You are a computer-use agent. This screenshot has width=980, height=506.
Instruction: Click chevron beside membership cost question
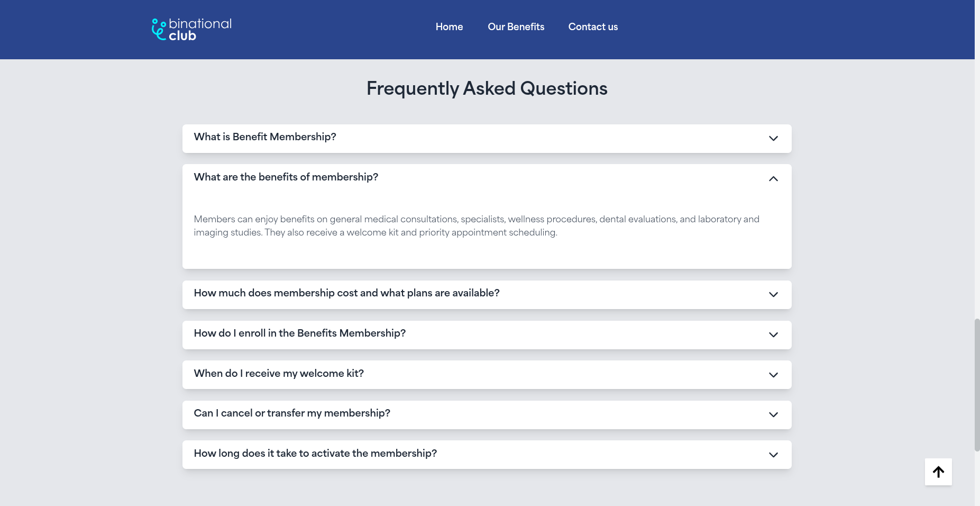[773, 295]
